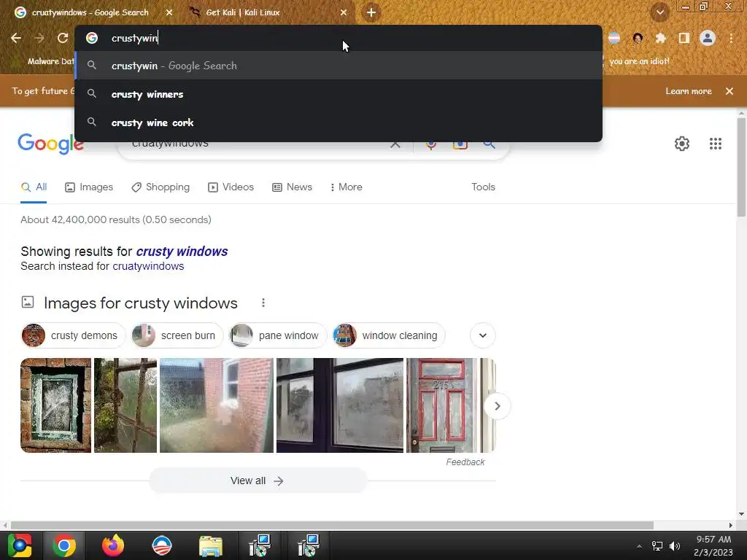
Task: Click the striped flag extension icon
Action: 614,38
